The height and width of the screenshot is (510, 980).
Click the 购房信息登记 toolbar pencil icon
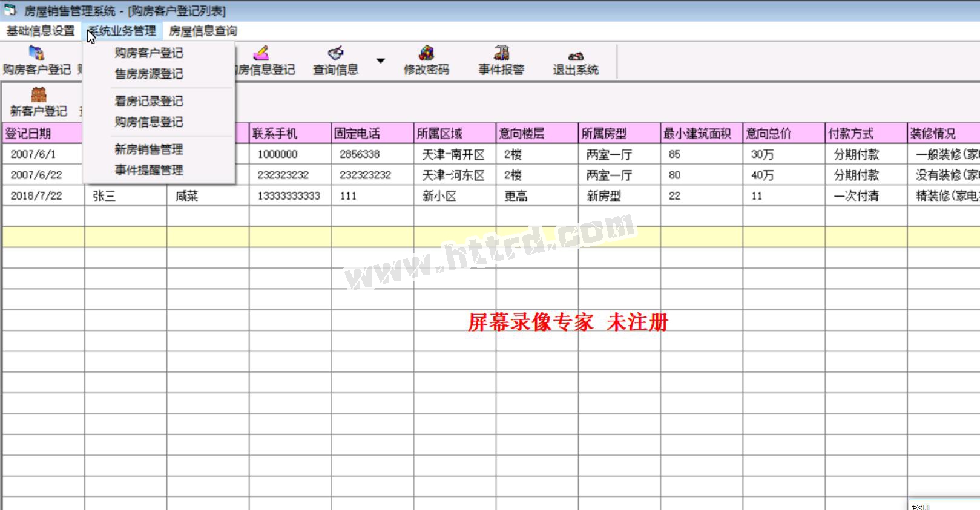point(261,53)
